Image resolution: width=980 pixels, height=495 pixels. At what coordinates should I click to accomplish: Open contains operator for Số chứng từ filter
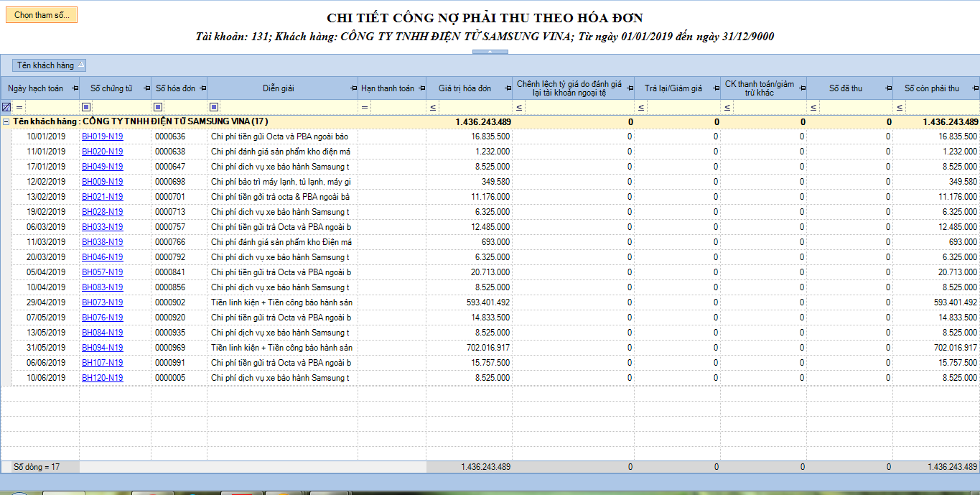click(x=86, y=108)
